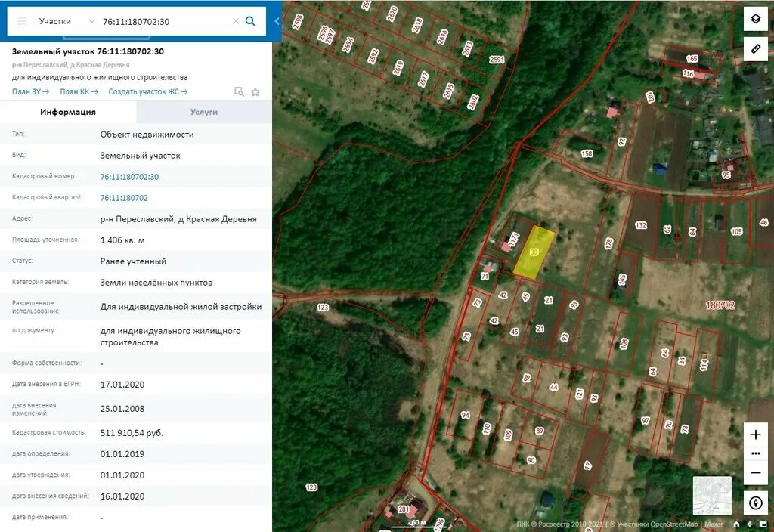Open План ЗУ link
The width and height of the screenshot is (774, 532).
[x=30, y=91]
